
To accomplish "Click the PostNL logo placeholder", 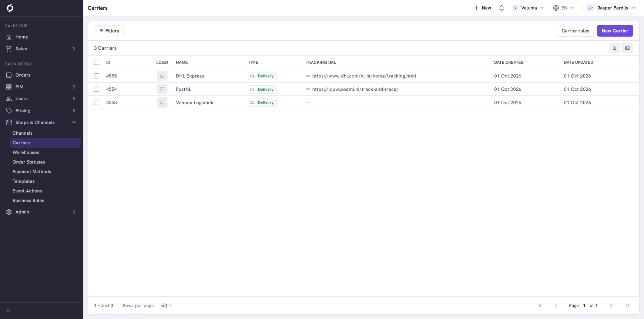I will tap(162, 89).
